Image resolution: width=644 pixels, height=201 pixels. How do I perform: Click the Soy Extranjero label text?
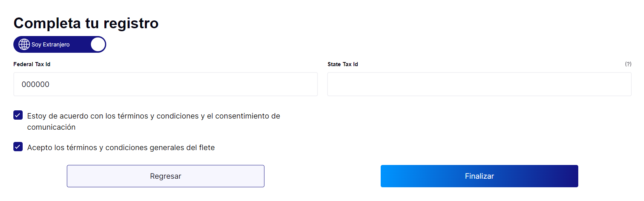point(51,45)
